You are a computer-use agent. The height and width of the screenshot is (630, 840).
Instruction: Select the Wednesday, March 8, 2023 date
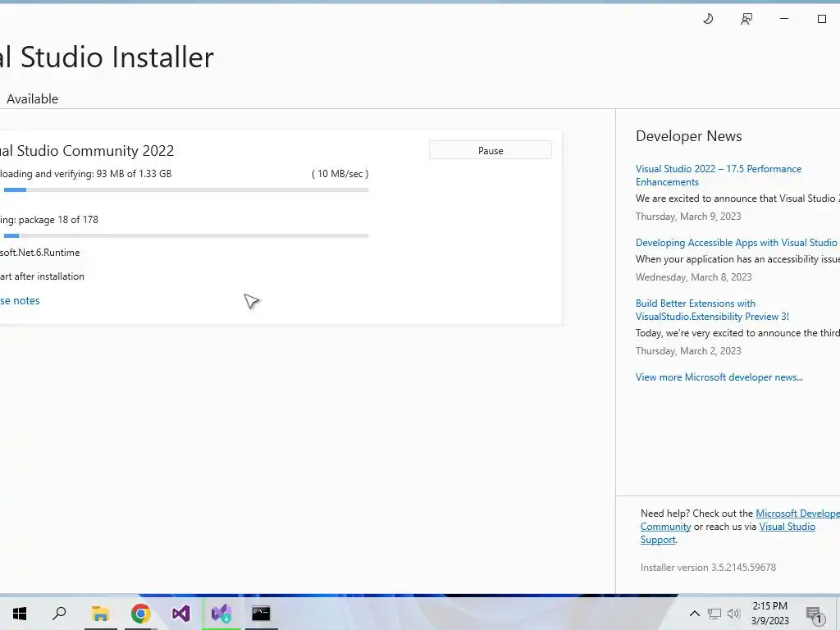(x=693, y=277)
